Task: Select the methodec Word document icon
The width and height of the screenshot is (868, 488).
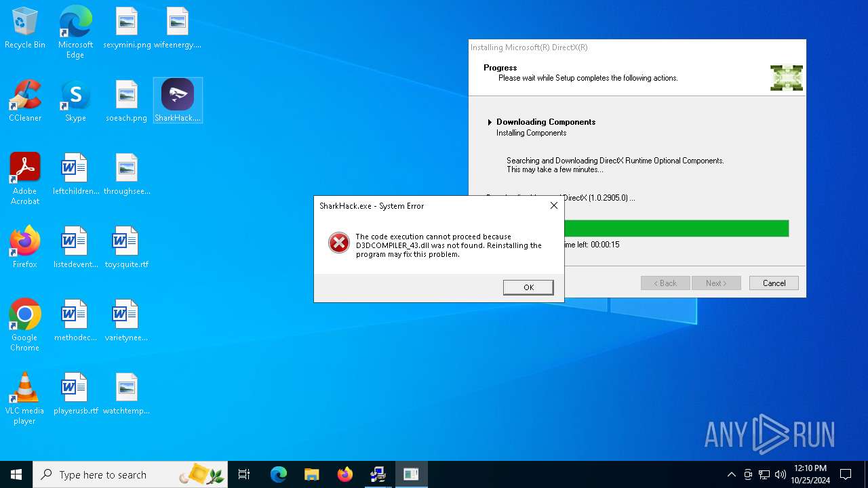Action: 75,320
